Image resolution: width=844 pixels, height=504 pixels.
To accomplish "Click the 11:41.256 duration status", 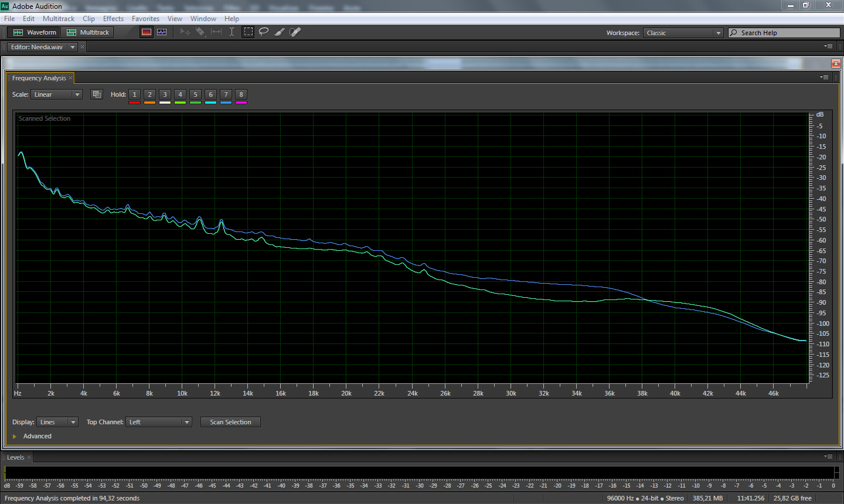I will pyautogui.click(x=750, y=498).
